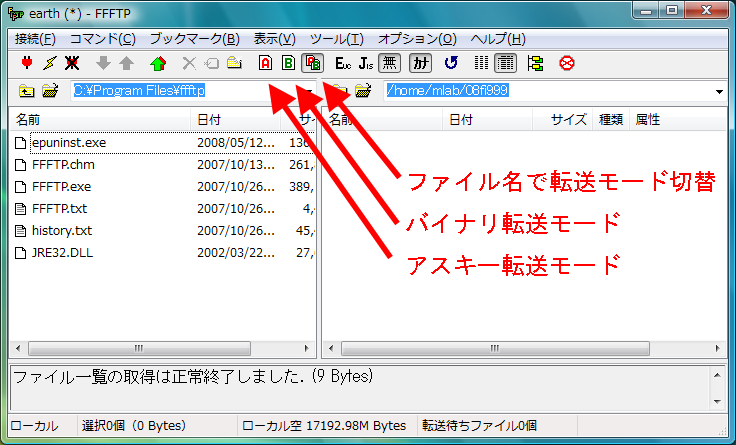Open remote path /home/mlab dropdown arrow
Viewport: 736px width, 445px height.
click(x=719, y=92)
